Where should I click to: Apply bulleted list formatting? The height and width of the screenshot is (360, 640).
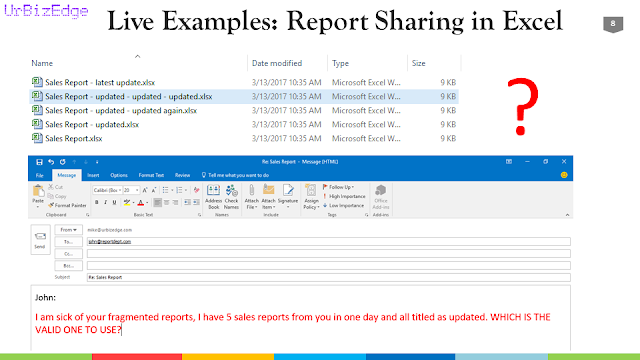[x=165, y=190]
